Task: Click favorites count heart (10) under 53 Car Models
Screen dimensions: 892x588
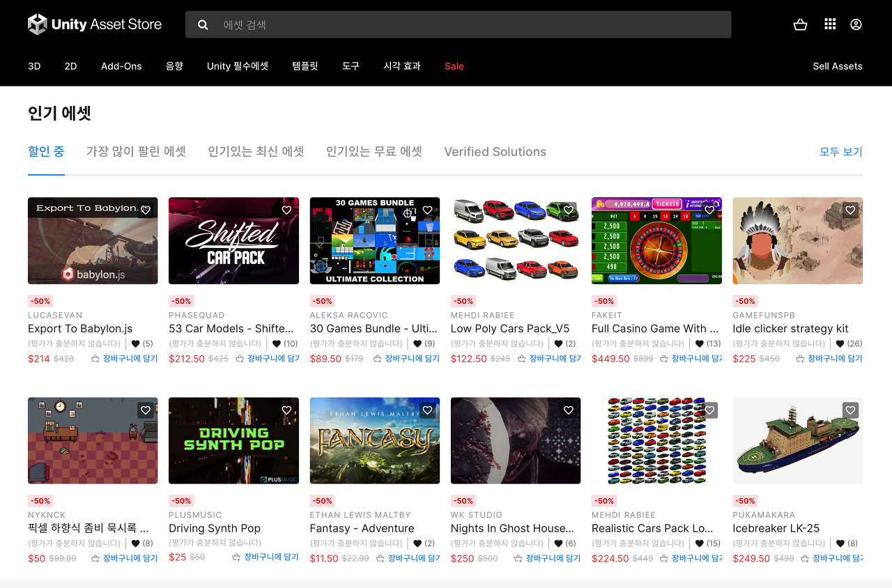Action: tap(277, 343)
